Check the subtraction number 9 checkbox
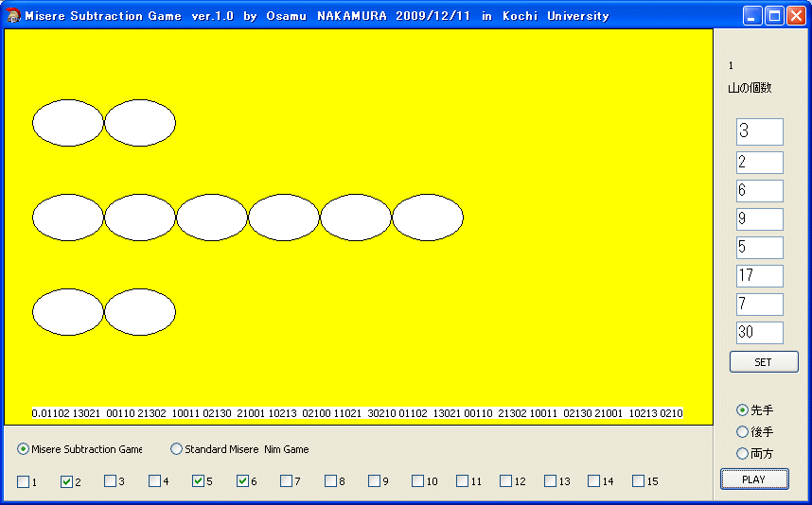The width and height of the screenshot is (812, 505). click(x=375, y=481)
